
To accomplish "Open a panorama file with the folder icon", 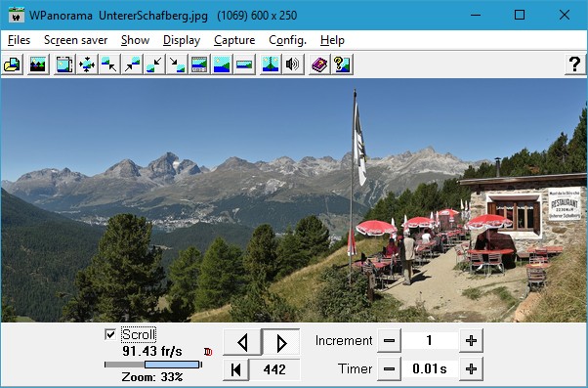I will [12, 65].
